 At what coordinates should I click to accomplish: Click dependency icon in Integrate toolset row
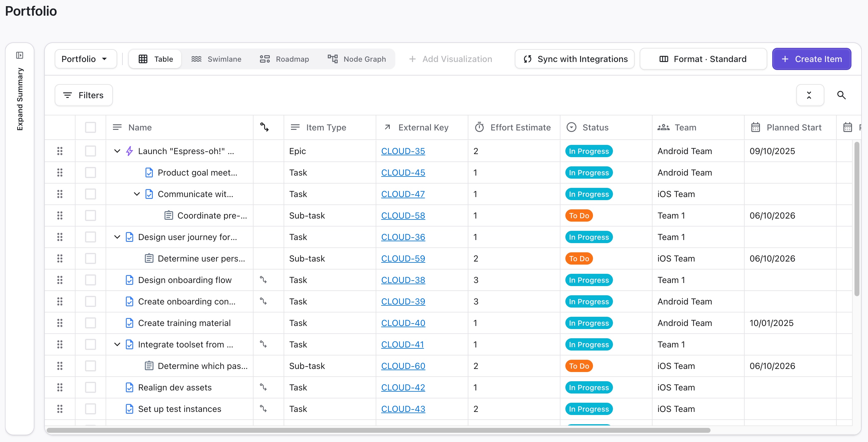click(263, 344)
